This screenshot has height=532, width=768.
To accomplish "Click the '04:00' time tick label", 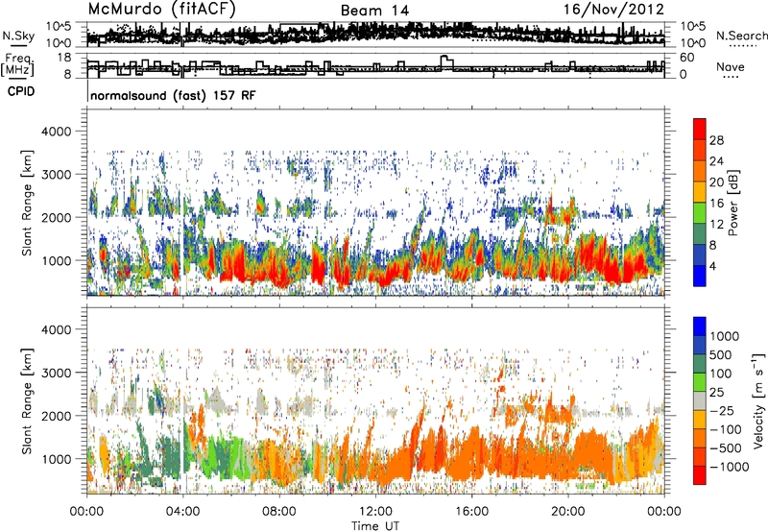I will pos(182,512).
